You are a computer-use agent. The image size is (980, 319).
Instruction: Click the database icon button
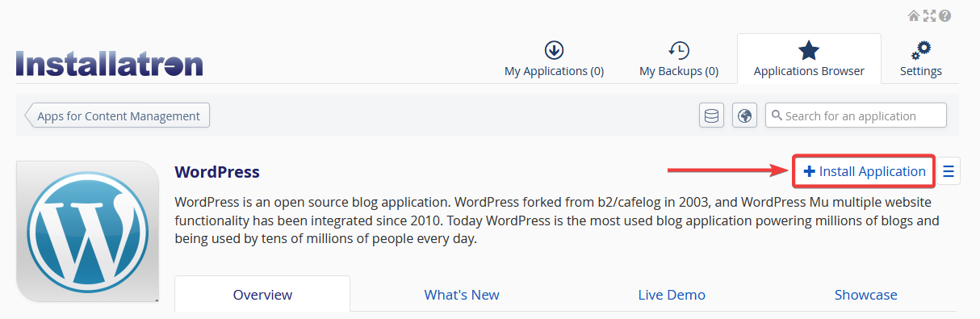tap(711, 115)
